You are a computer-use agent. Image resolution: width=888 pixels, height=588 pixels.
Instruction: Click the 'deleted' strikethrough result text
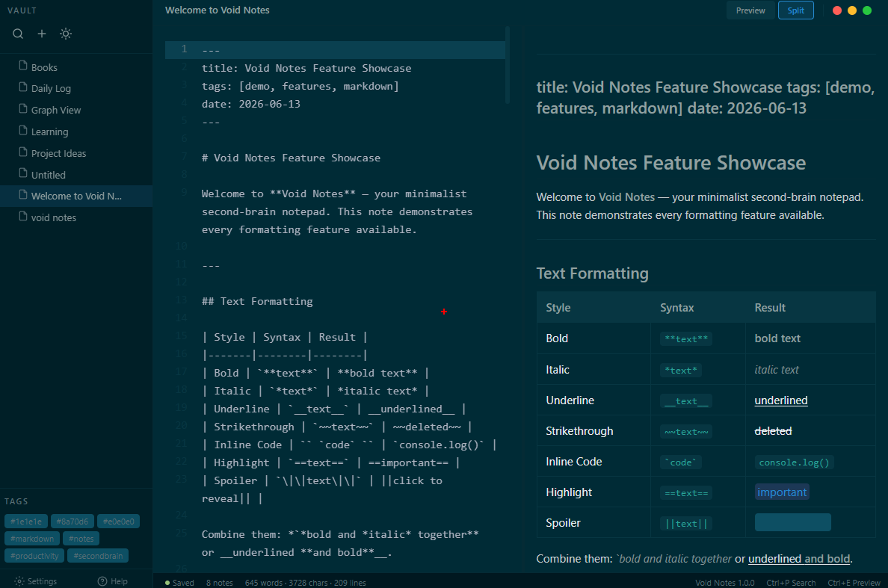[773, 430]
